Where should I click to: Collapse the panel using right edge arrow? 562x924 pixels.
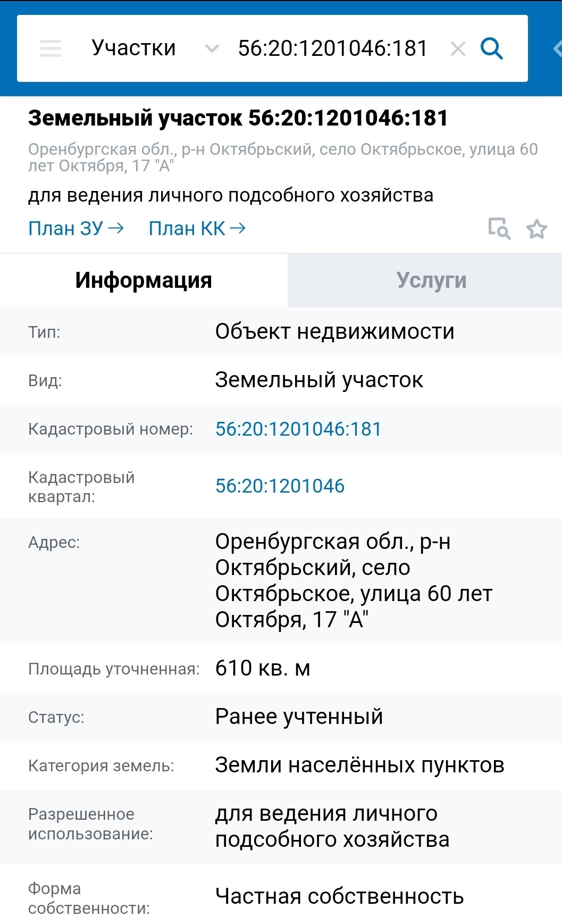(557, 49)
